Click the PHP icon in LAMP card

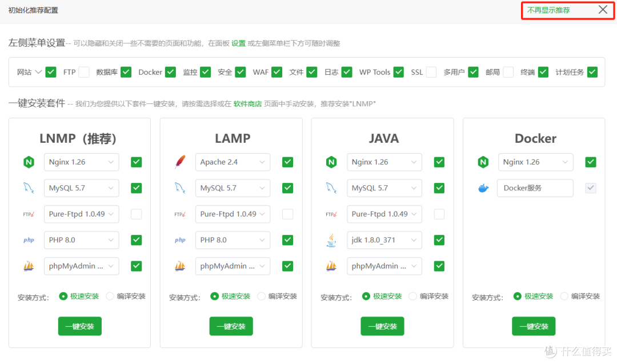coord(180,240)
